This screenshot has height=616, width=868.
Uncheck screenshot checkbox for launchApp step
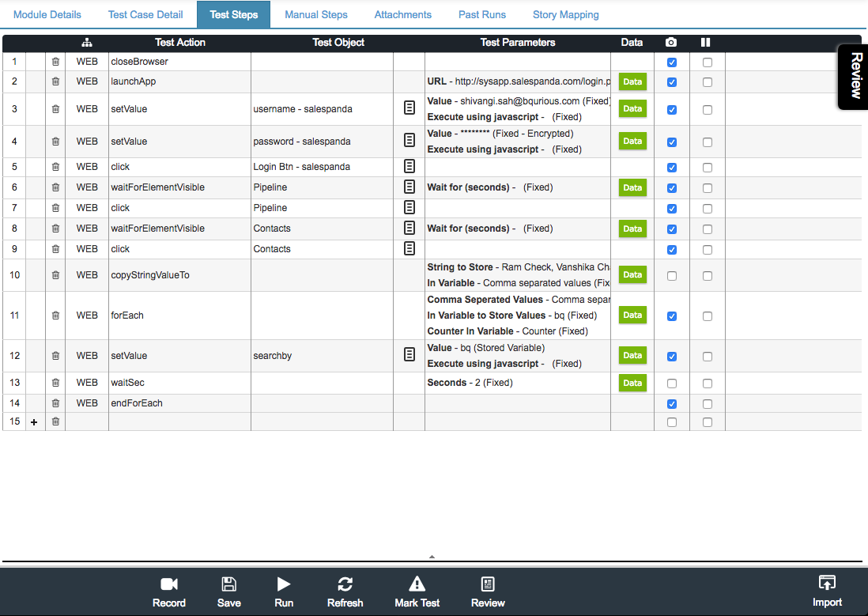[x=671, y=82]
